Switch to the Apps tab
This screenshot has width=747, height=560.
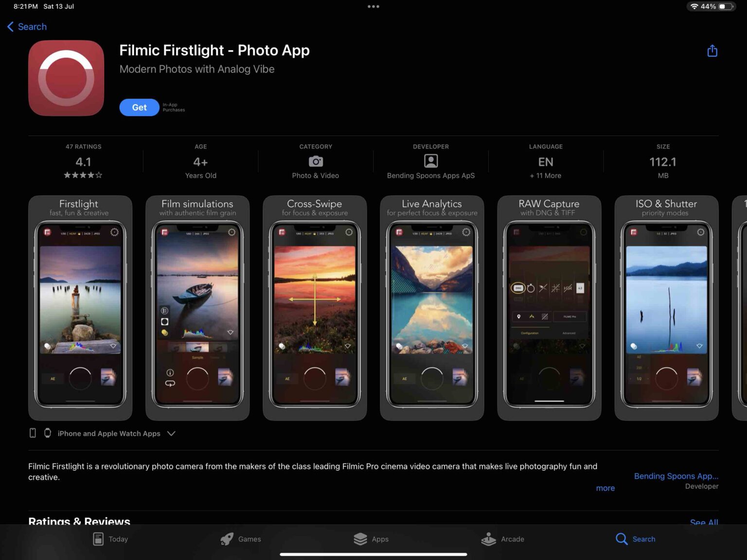(x=372, y=539)
